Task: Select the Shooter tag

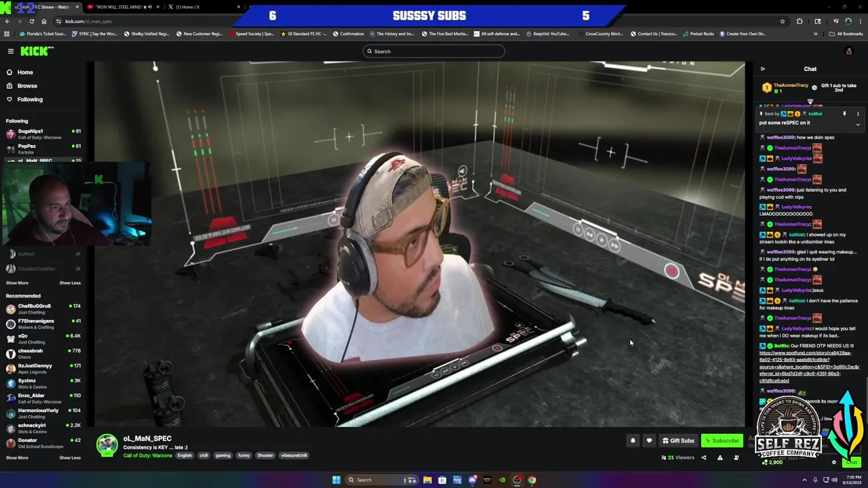Action: coord(265,455)
